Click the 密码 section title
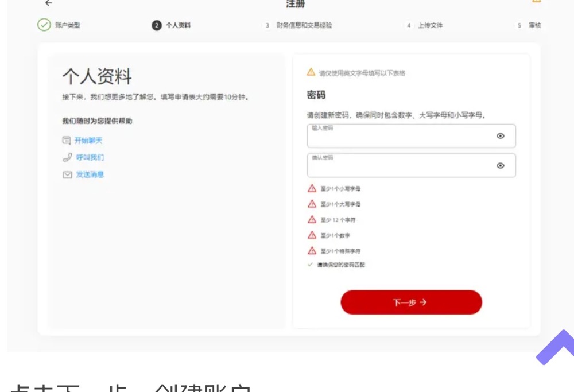 pos(316,95)
